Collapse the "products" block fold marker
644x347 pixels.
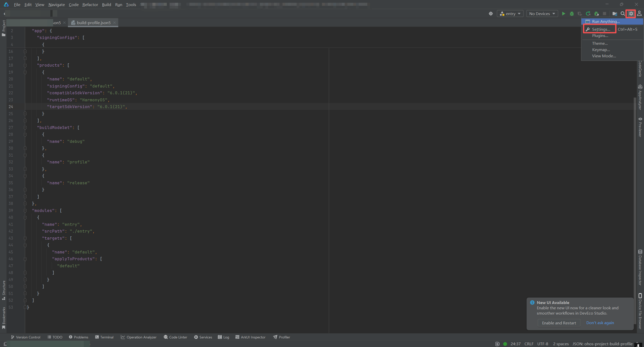click(25, 65)
